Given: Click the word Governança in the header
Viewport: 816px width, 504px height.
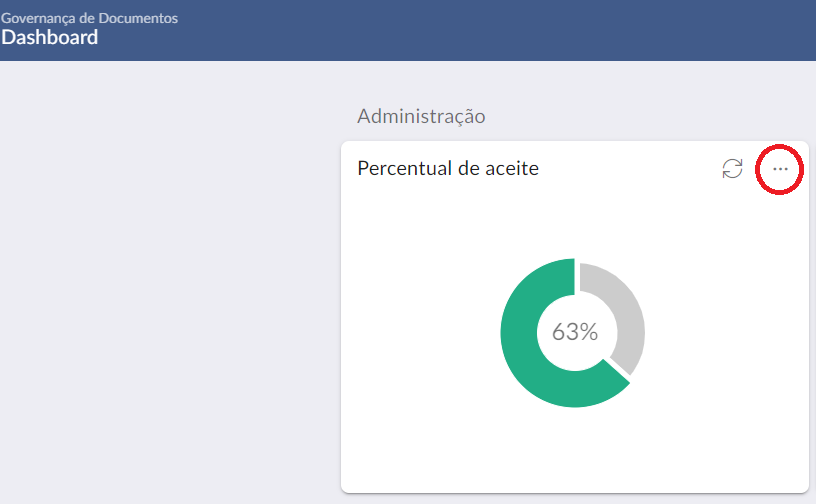Looking at the screenshot, I should [39, 18].
